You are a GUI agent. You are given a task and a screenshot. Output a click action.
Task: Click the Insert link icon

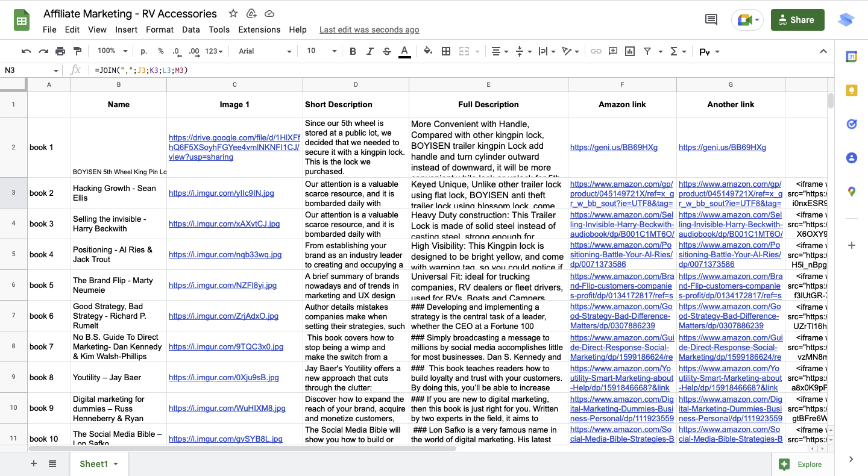pos(596,51)
